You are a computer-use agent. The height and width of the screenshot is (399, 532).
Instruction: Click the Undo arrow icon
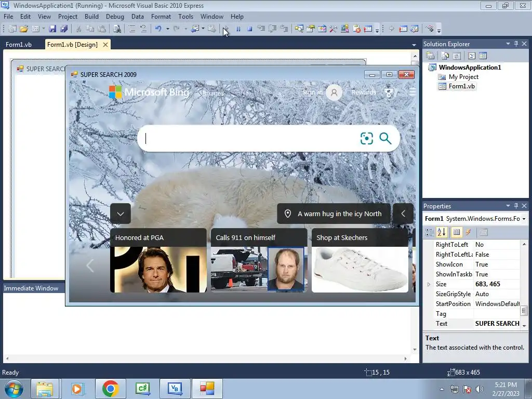pyautogui.click(x=158, y=29)
